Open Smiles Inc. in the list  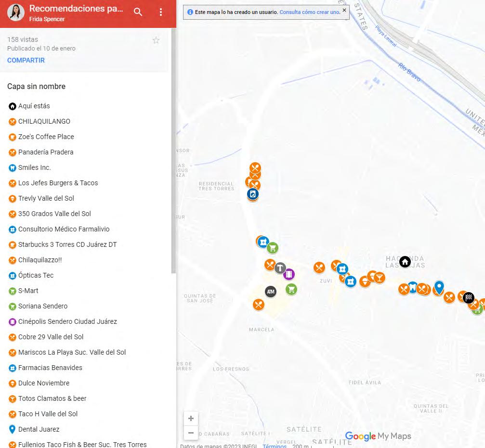pyautogui.click(x=34, y=168)
